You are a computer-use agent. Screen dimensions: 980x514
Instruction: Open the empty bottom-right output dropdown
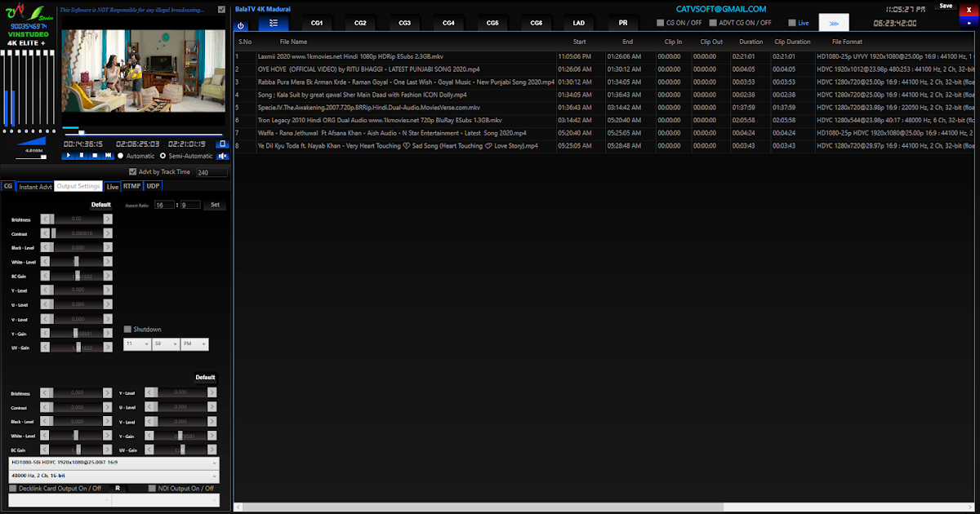pos(167,500)
